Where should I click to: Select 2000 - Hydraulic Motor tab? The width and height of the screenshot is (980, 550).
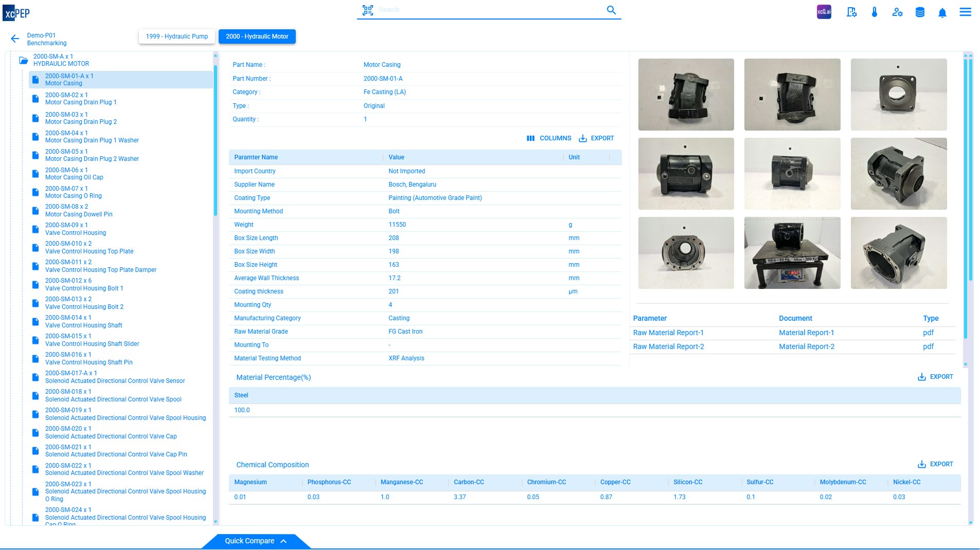point(257,36)
